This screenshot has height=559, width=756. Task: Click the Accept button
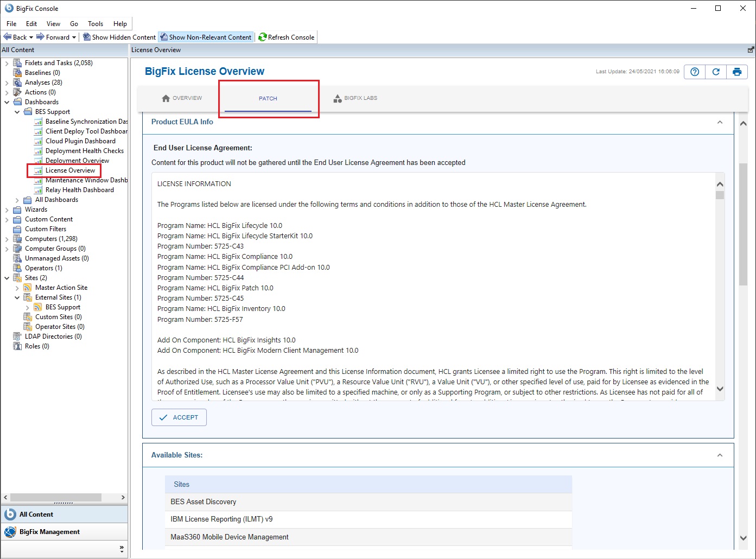(179, 417)
